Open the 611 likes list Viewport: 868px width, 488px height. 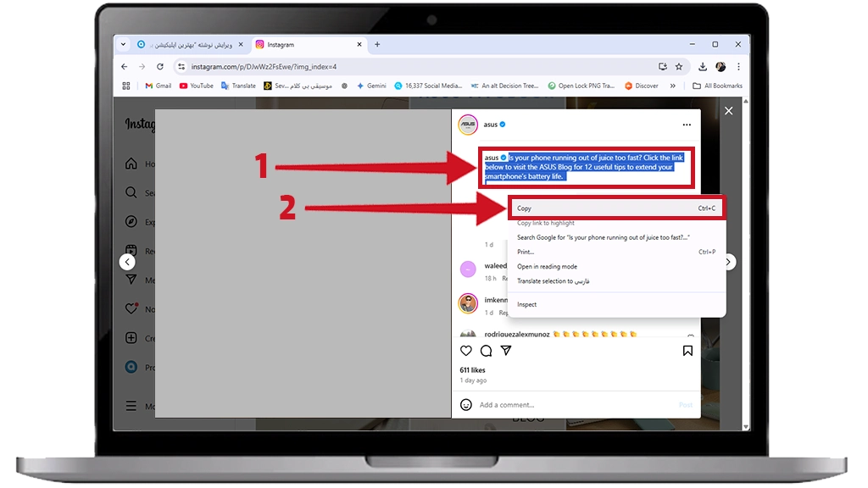tap(472, 370)
